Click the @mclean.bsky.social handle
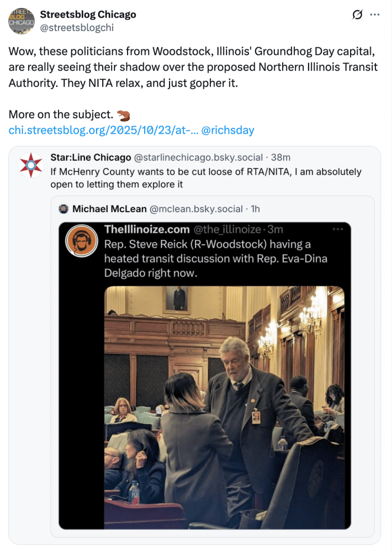The height and width of the screenshot is (552, 392). (195, 209)
